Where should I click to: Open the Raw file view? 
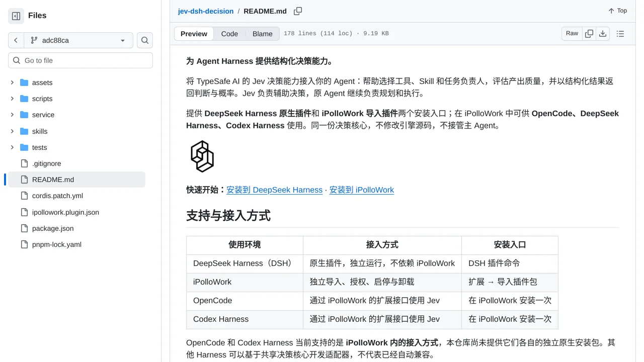(572, 33)
